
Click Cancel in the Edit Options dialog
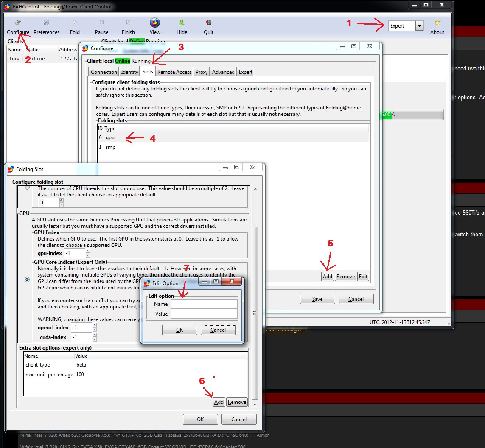click(x=218, y=330)
